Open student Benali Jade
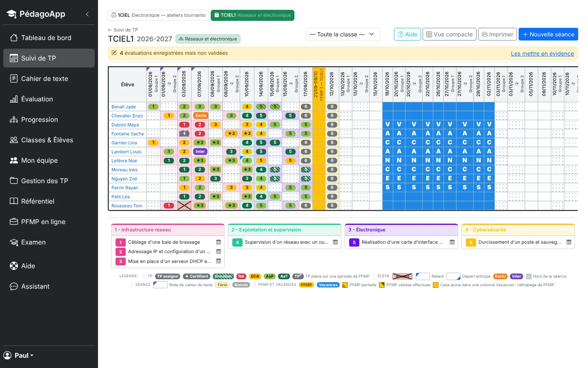Image resolution: width=588 pixels, height=368 pixels. click(x=124, y=107)
